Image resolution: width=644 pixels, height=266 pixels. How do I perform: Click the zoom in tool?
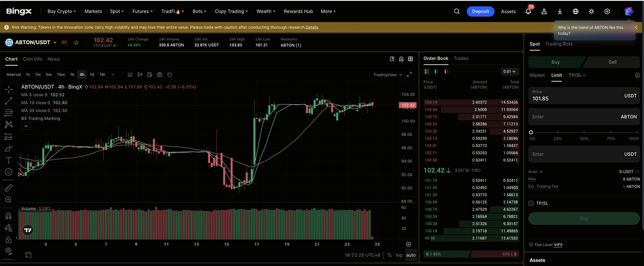coord(9,200)
